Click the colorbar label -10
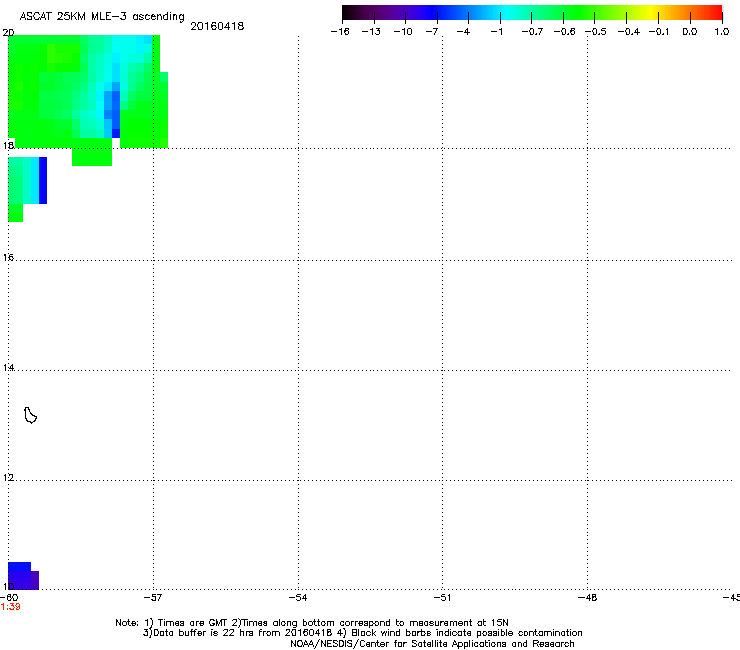 tap(403, 32)
